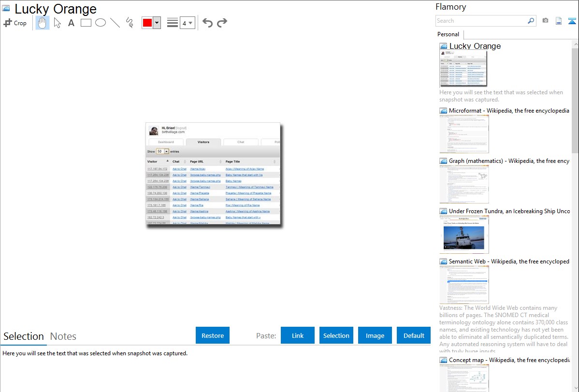
Task: Activate the Crop tool
Action: click(15, 23)
